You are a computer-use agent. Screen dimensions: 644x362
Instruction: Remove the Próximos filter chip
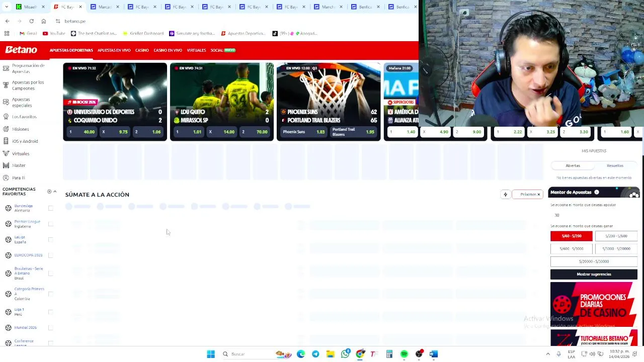click(x=538, y=195)
